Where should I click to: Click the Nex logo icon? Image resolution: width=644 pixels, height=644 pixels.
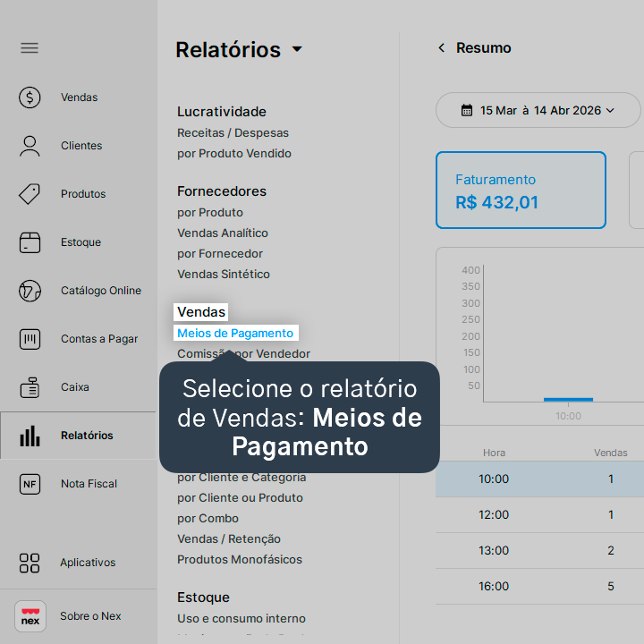click(30, 616)
